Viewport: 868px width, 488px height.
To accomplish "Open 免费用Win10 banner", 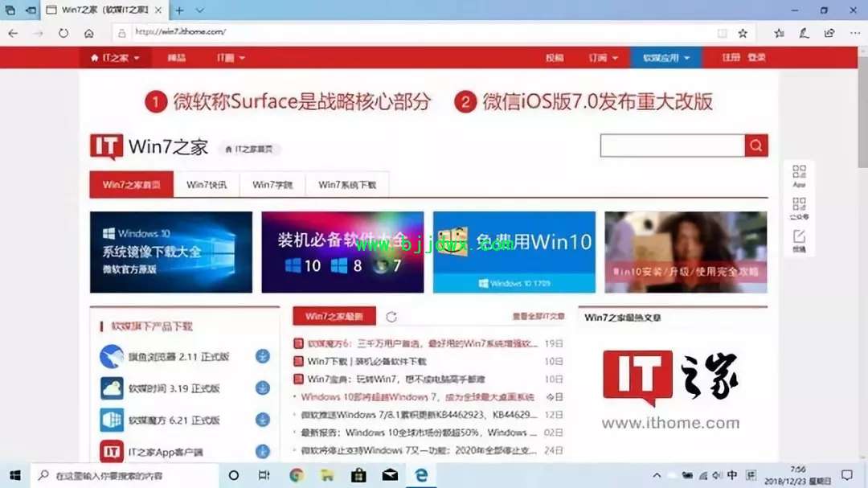I will point(514,252).
